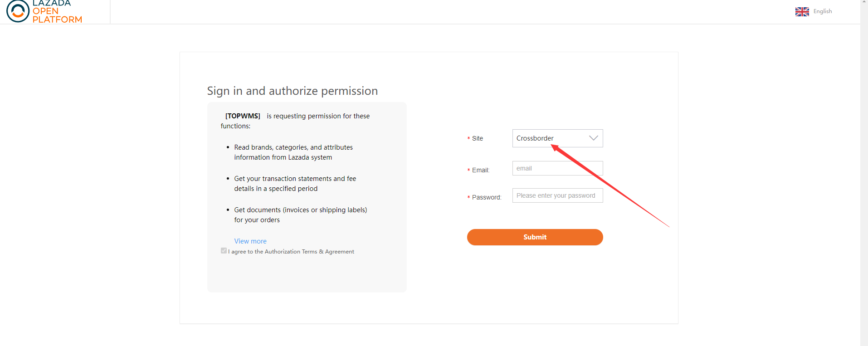Click the Site field label
The image size is (868, 346).
pos(477,138)
